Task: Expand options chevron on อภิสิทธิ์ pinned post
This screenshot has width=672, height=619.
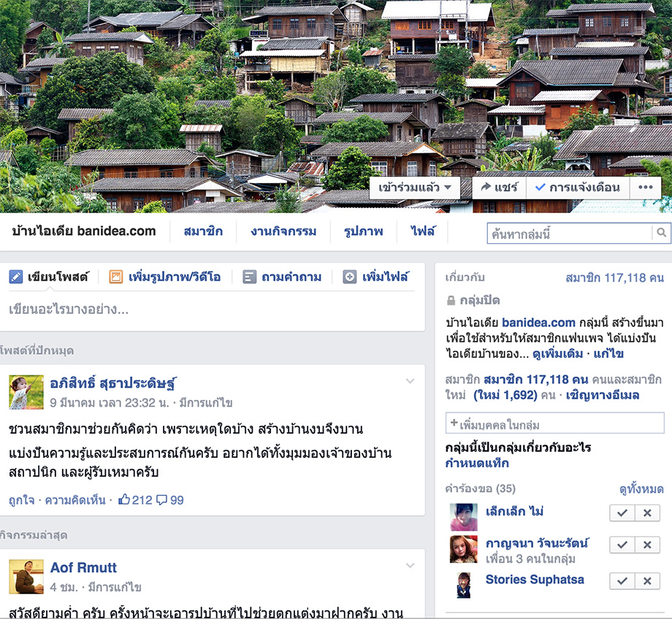Action: (x=411, y=381)
